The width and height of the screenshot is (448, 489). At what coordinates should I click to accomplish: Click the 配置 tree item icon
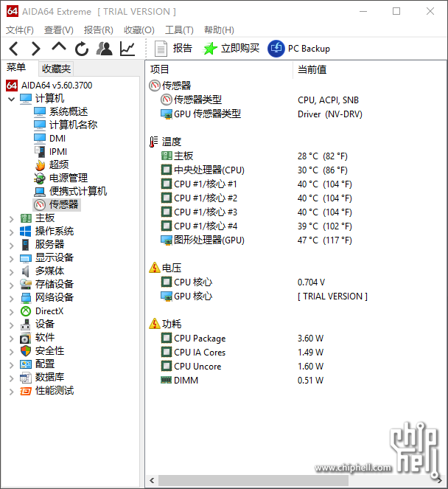(26, 364)
